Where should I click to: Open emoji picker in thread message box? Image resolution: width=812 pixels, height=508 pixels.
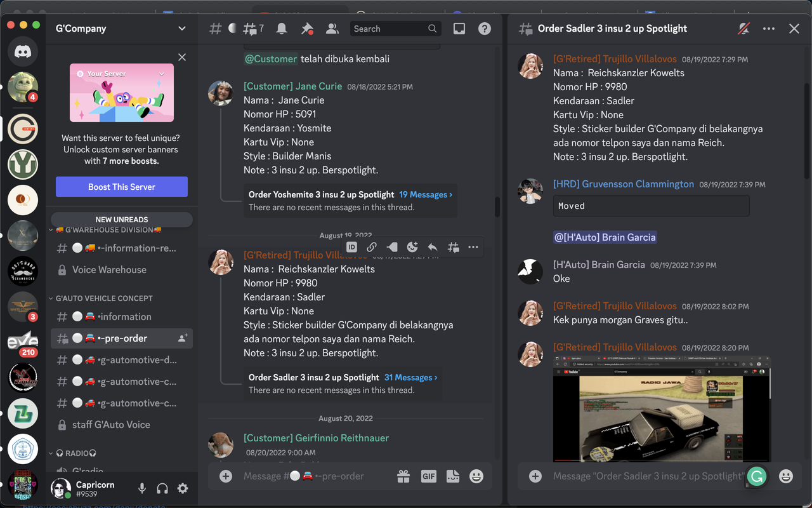coord(786,476)
